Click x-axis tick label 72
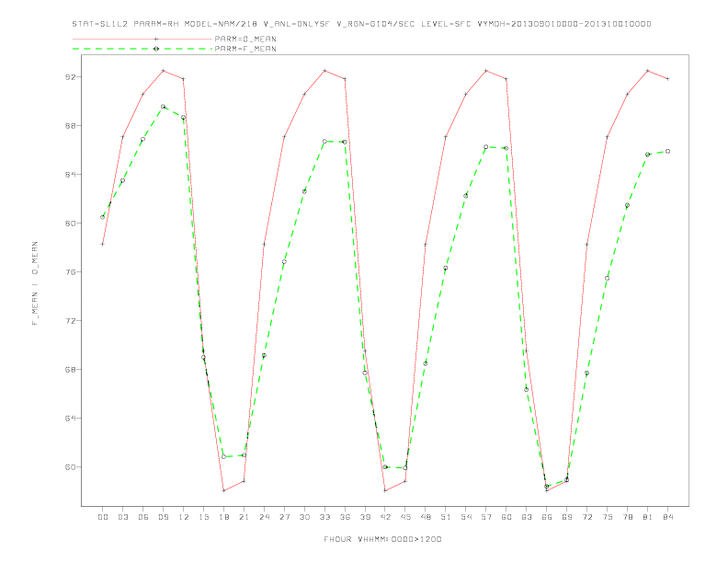This screenshot has width=728, height=563. coord(587,517)
